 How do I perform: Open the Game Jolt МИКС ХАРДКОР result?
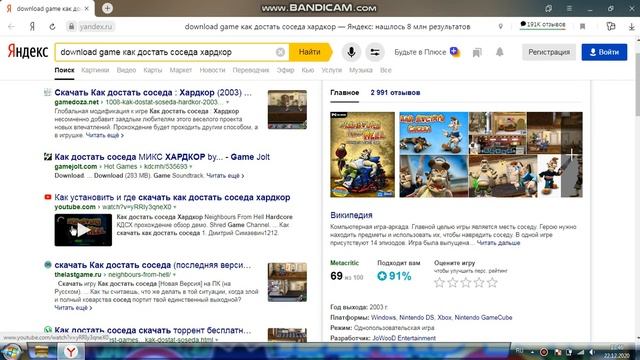[x=162, y=157]
